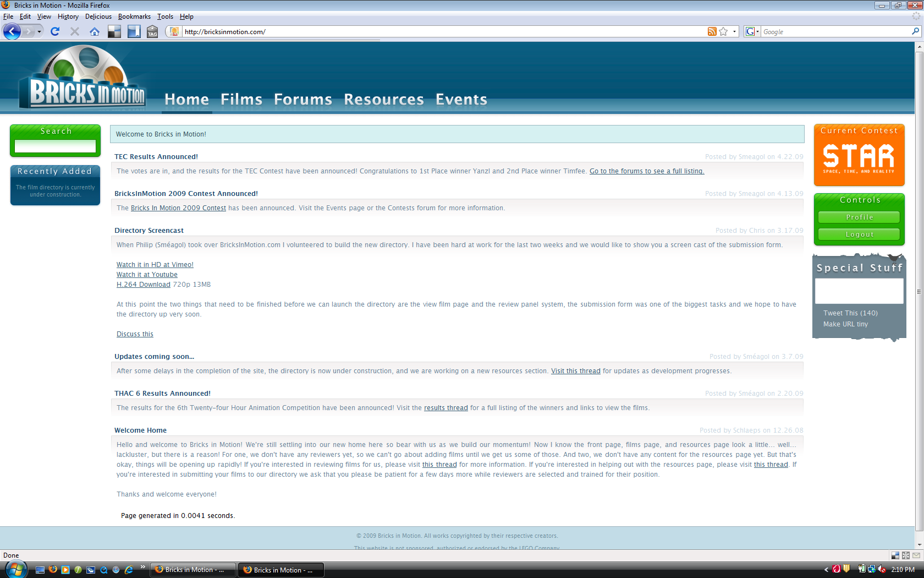
Task: Click the page vertical scrollbar
Action: click(x=919, y=292)
